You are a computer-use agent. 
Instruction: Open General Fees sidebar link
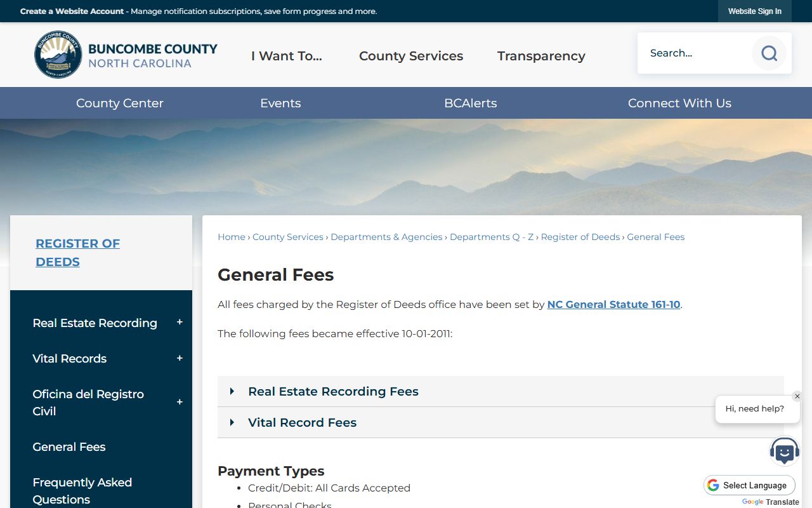click(69, 446)
